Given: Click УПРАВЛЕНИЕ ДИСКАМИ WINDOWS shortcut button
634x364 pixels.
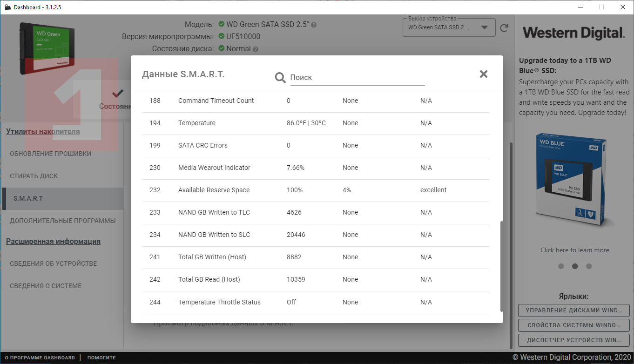Looking at the screenshot, I should tap(573, 310).
